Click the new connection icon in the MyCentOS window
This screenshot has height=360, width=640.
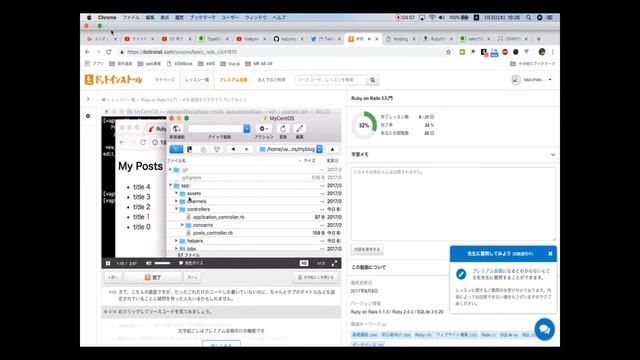click(x=177, y=129)
